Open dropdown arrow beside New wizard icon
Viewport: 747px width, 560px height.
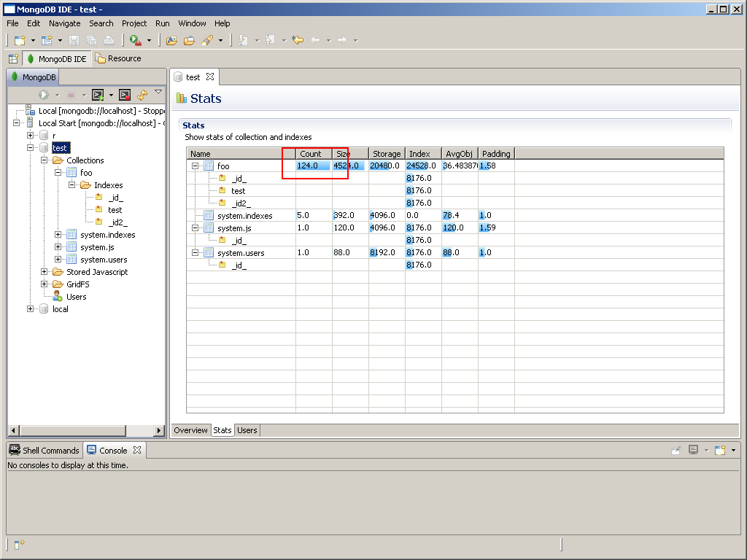[x=33, y=41]
